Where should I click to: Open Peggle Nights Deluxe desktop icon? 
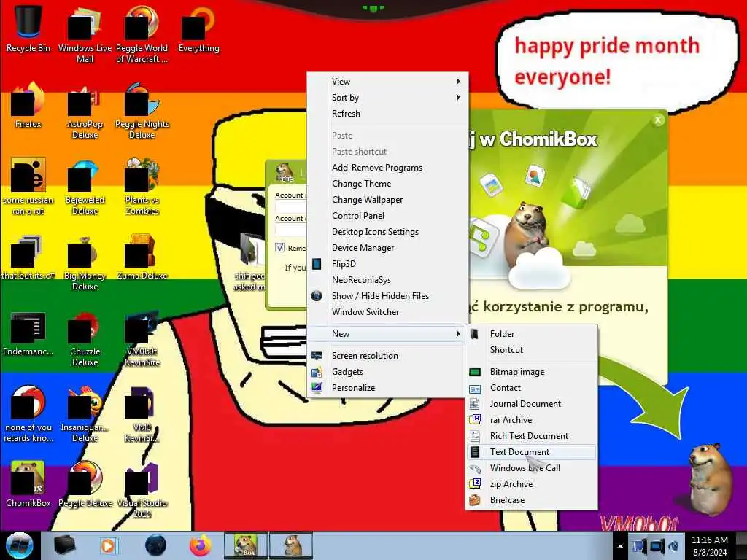142,111
